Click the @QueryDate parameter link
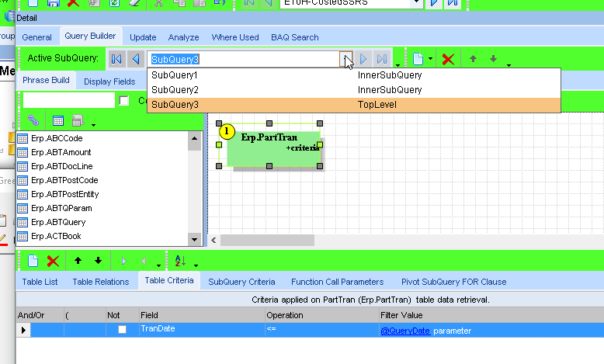The image size is (604, 364). (404, 331)
